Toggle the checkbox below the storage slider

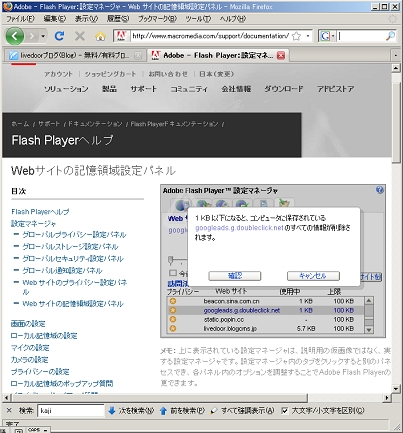pyautogui.click(x=173, y=273)
